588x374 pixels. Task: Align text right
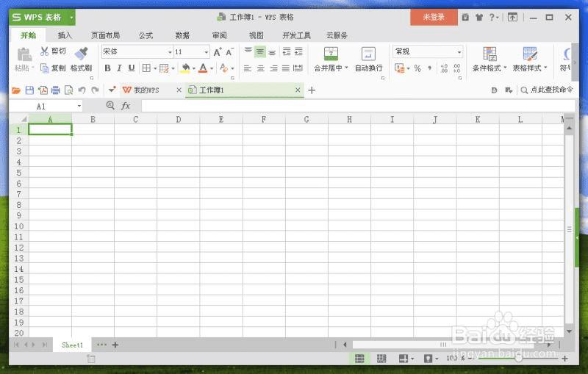[x=273, y=68]
